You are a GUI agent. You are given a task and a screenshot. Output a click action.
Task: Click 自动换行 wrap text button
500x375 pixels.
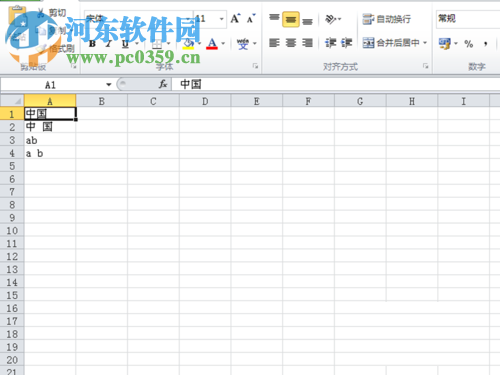coord(387,19)
